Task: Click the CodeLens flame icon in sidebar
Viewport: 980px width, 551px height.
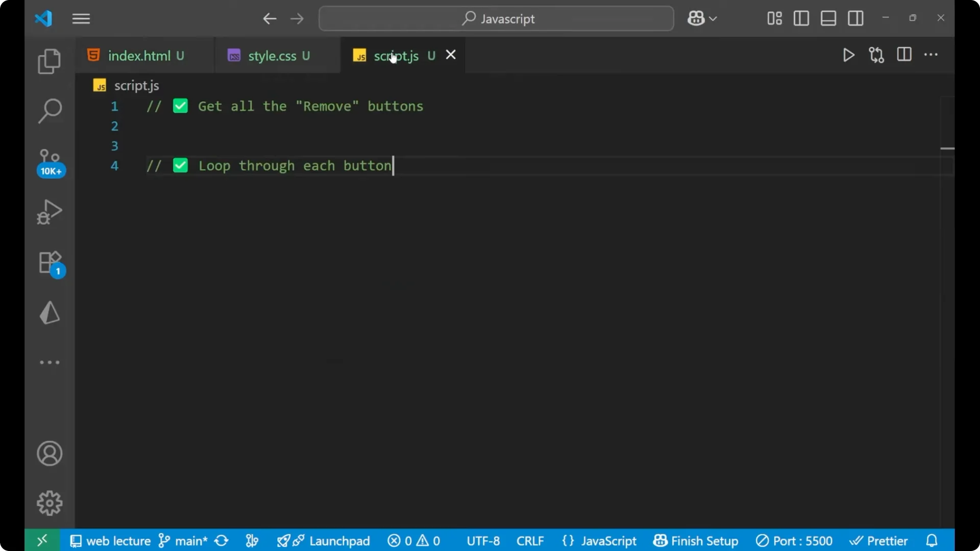Action: (49, 313)
